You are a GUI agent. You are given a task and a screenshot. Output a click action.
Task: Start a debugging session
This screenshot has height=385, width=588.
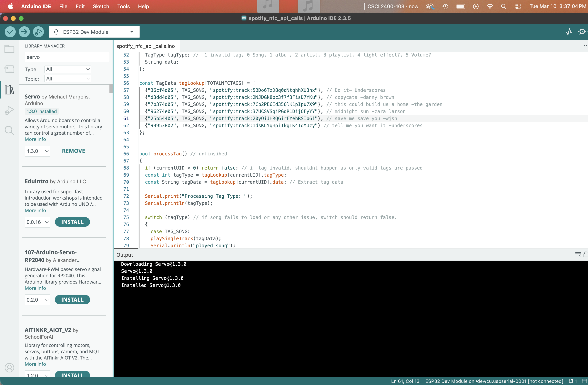pos(38,32)
